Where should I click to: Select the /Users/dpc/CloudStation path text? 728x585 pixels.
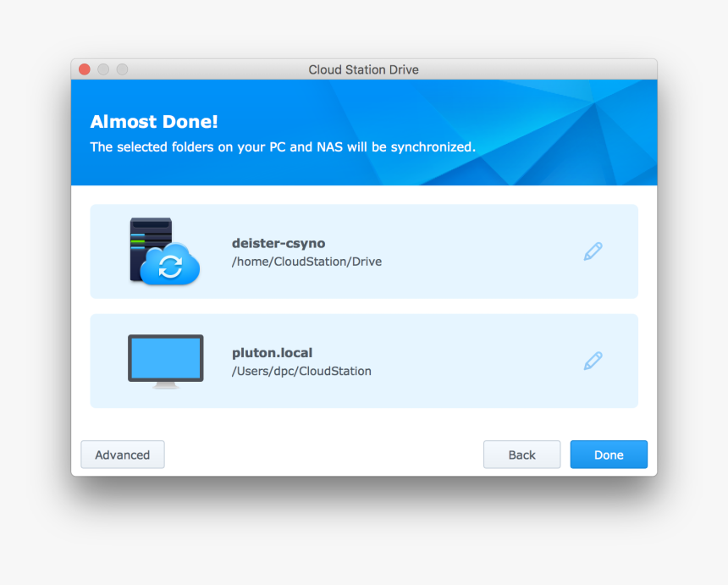pyautogui.click(x=302, y=371)
